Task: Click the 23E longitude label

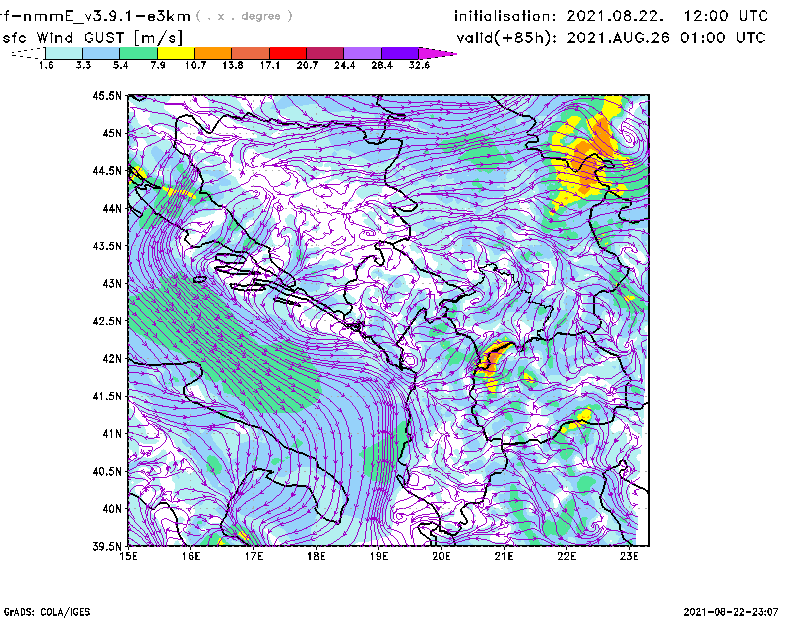Action: [x=629, y=556]
